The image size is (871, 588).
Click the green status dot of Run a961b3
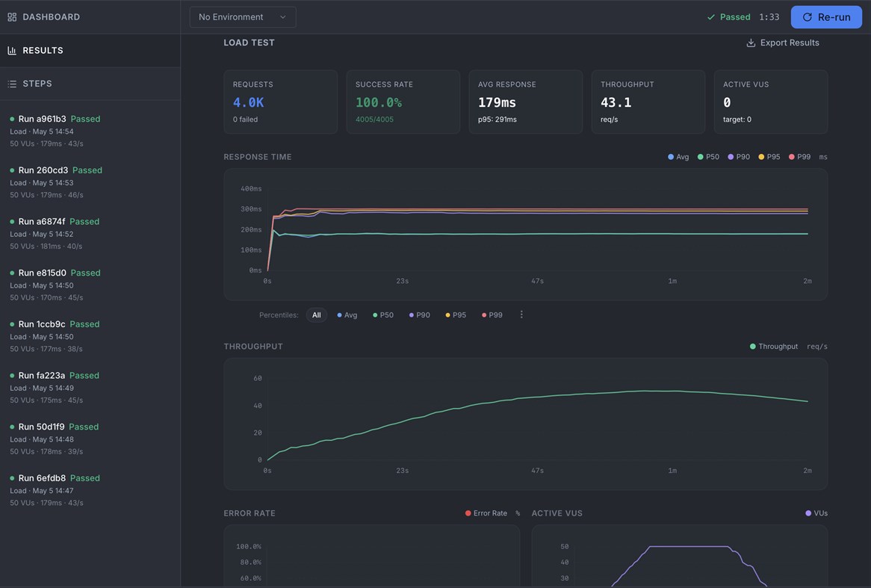[12, 119]
